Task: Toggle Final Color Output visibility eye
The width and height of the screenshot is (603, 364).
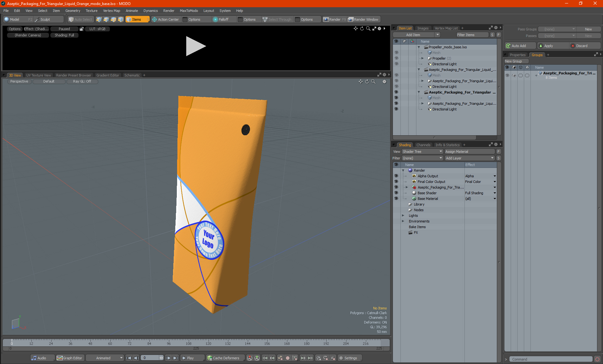Action: pos(396,181)
